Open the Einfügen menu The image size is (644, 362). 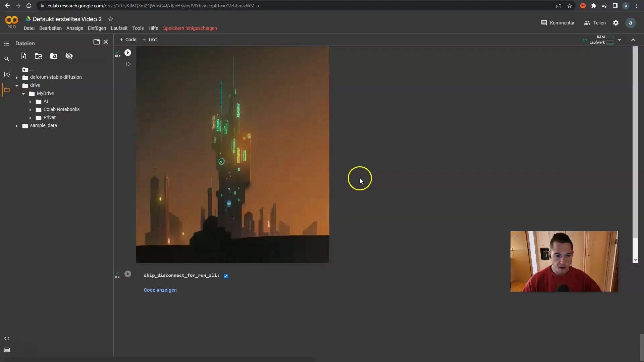tap(97, 28)
